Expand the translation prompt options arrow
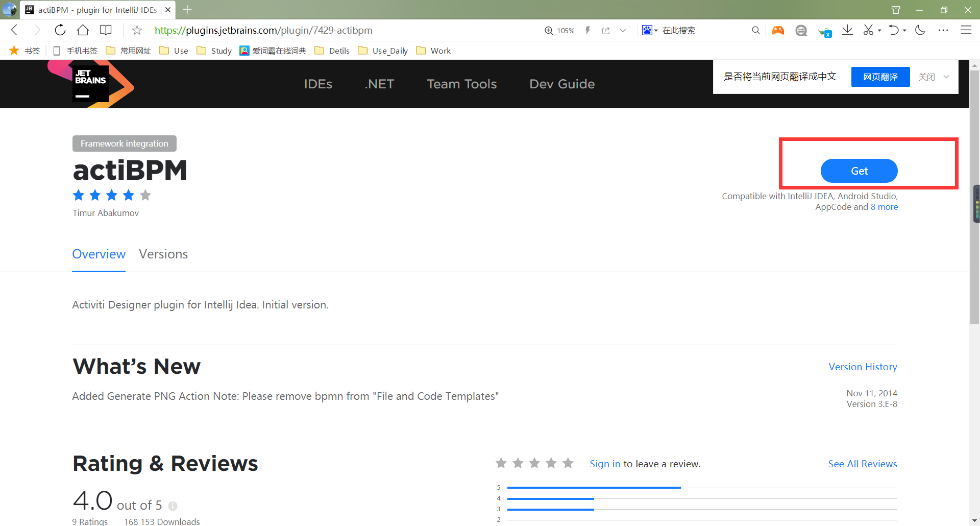 pyautogui.click(x=946, y=77)
